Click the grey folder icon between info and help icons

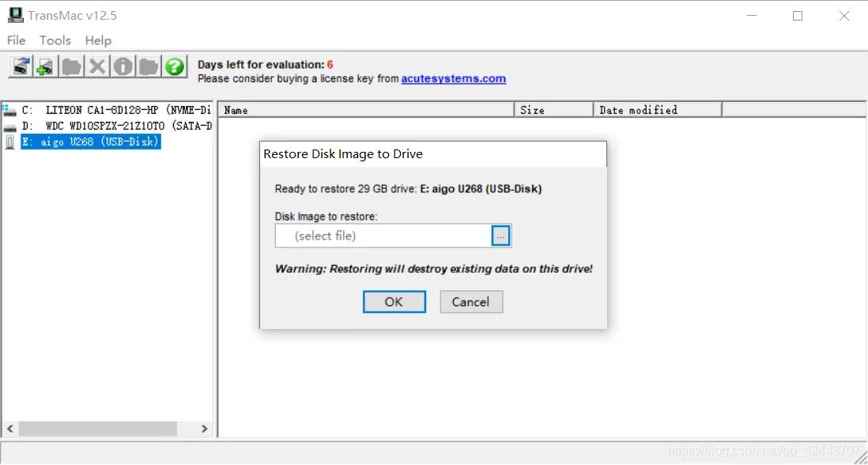[x=149, y=67]
